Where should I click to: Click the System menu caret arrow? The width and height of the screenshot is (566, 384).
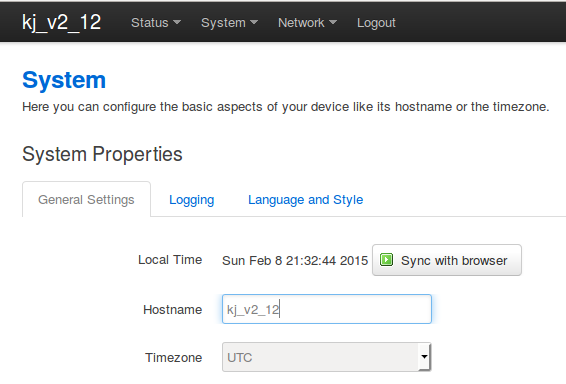[254, 22]
